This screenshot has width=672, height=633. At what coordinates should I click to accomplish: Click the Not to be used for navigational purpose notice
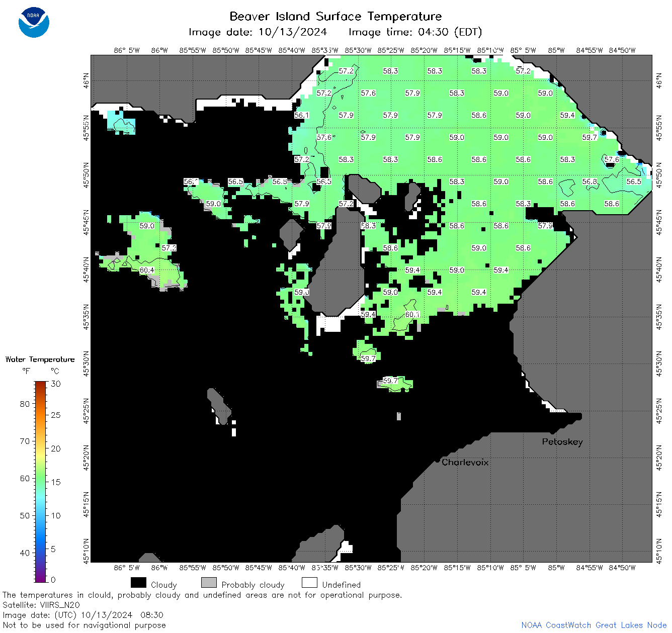[84, 625]
